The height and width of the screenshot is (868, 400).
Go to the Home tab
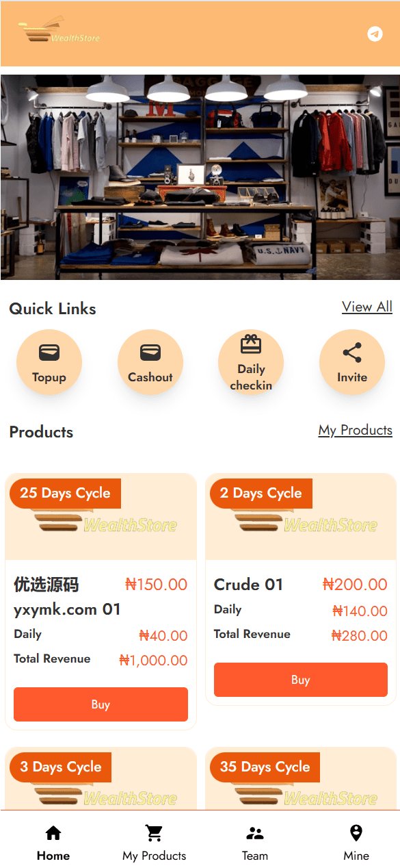pos(53,843)
